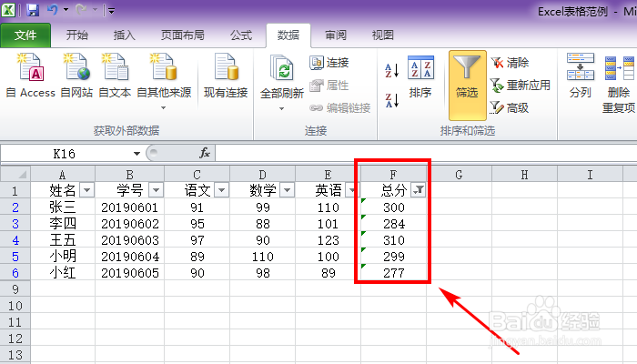Select the cell containing 小红

[x=63, y=273]
